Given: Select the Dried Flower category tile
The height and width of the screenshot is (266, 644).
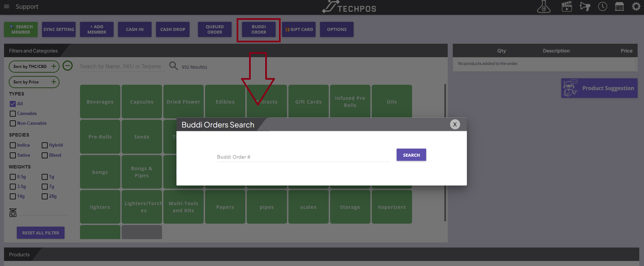Looking at the screenshot, I should pyautogui.click(x=184, y=102).
